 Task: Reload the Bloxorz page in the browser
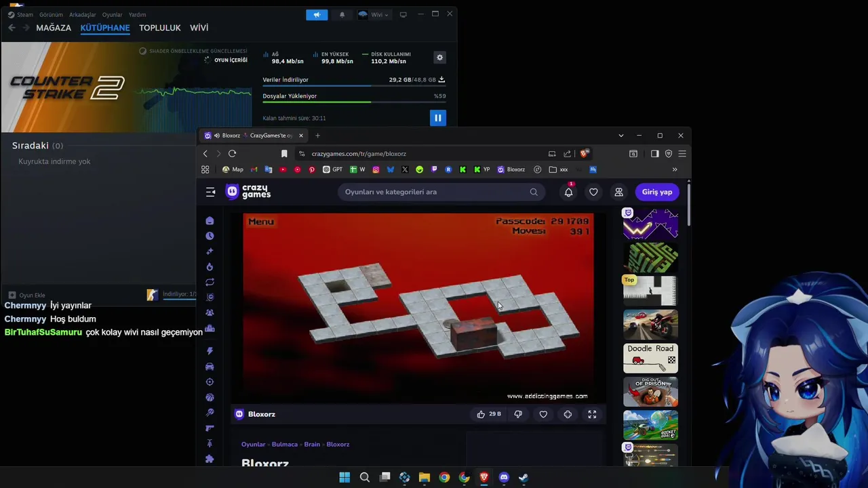[x=232, y=154]
